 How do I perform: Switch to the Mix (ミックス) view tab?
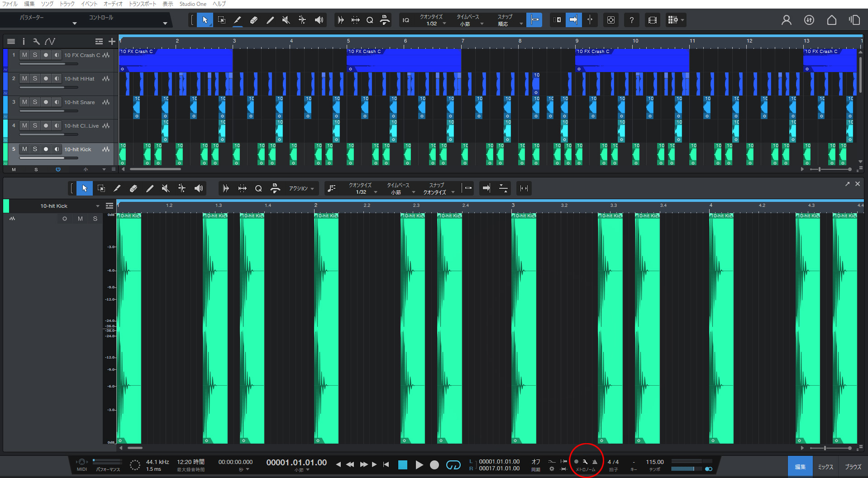[x=825, y=467]
